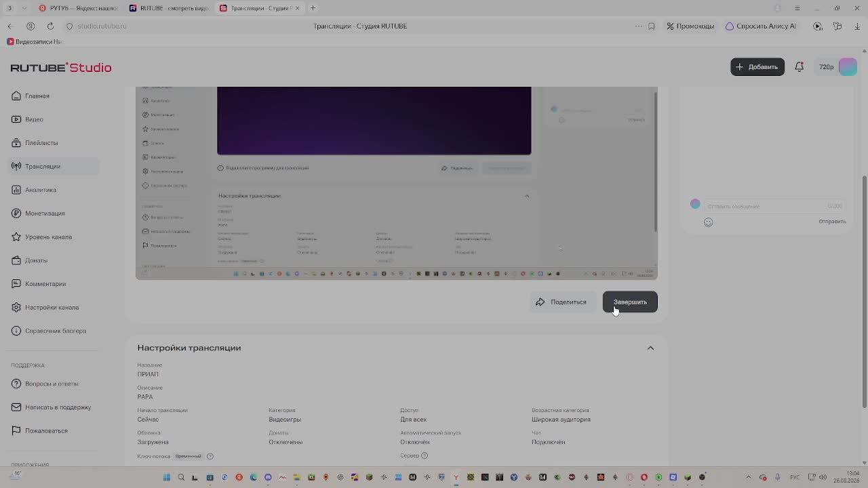Click Отправить to send chat message
The image size is (868, 488).
832,222
